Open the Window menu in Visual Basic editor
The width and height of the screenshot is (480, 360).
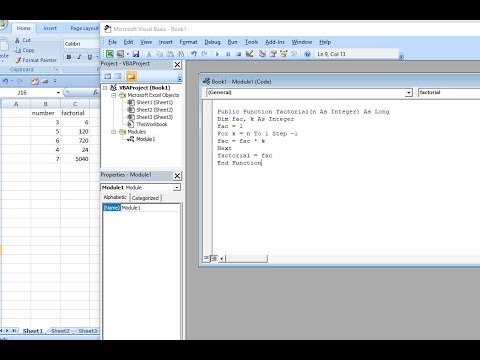tap(302, 42)
